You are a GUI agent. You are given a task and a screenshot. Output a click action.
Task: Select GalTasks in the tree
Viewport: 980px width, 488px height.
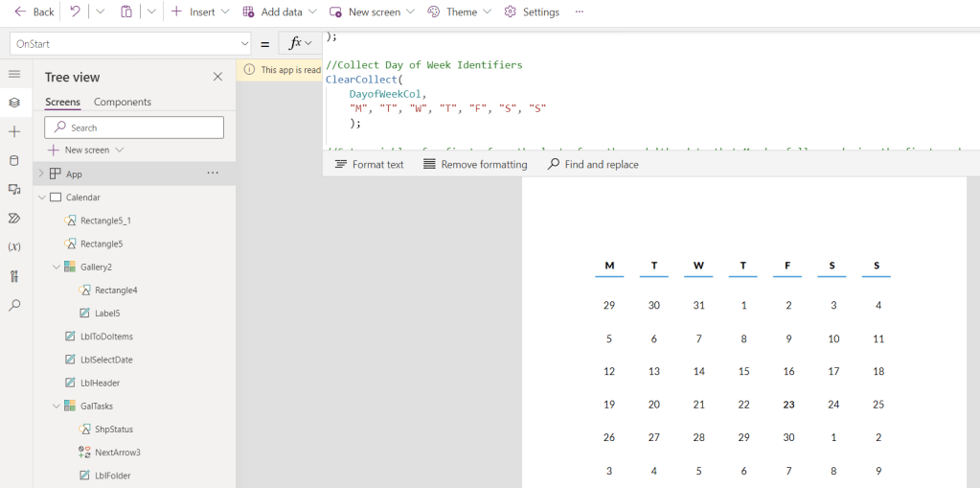[x=97, y=406]
